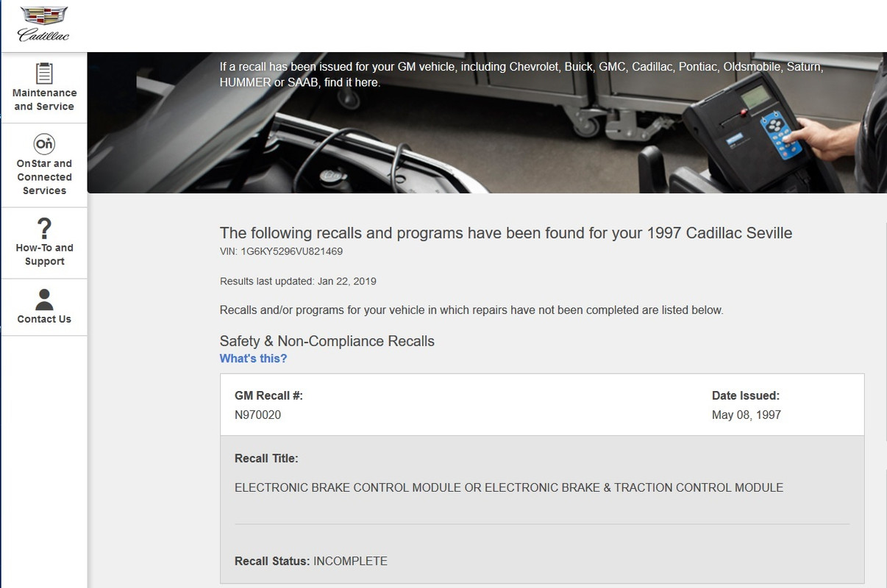This screenshot has width=887, height=588.
Task: Click the Date Issued label
Action: point(745,395)
